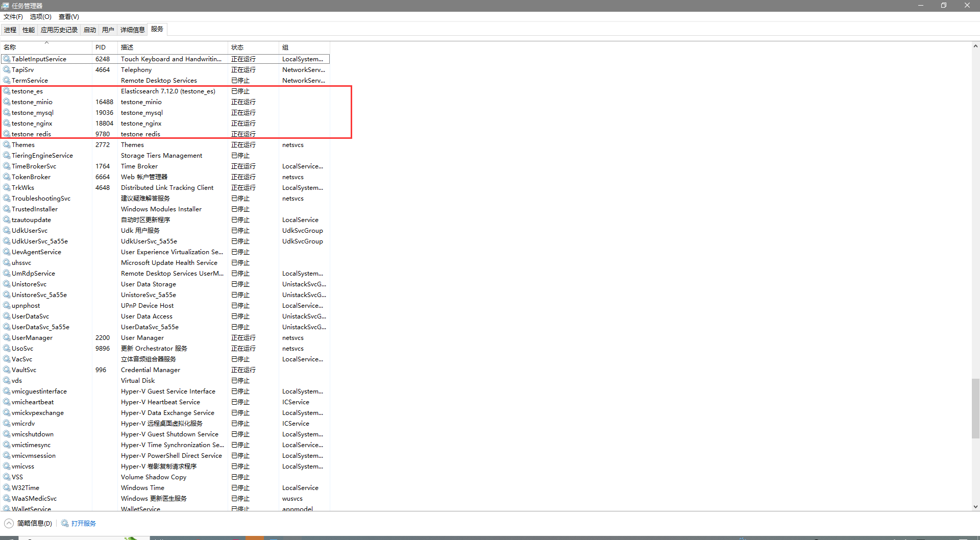Viewport: 980px width, 540px height.
Task: Open the 文件(F) menu
Action: [13, 17]
